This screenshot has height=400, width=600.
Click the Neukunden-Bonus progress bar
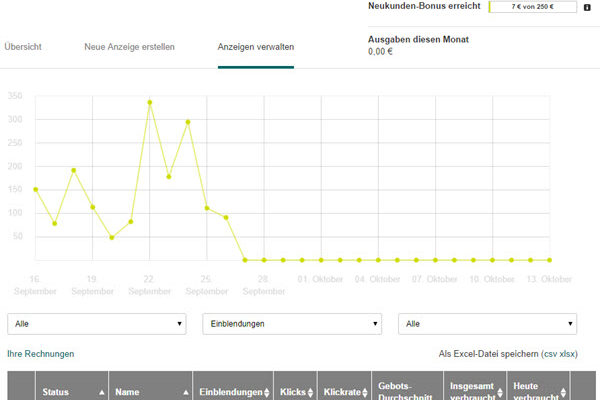(x=533, y=7)
